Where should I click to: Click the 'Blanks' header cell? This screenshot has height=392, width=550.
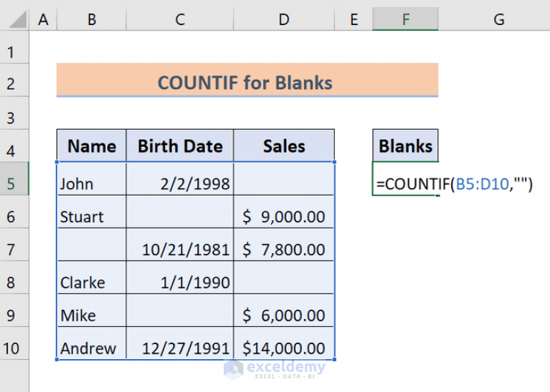click(405, 146)
